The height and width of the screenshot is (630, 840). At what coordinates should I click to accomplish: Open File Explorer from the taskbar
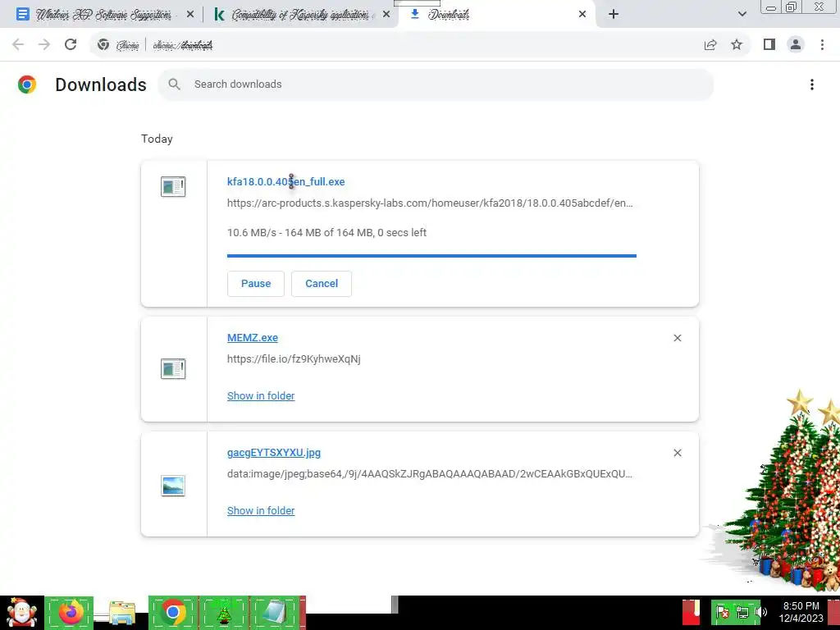pos(121,613)
